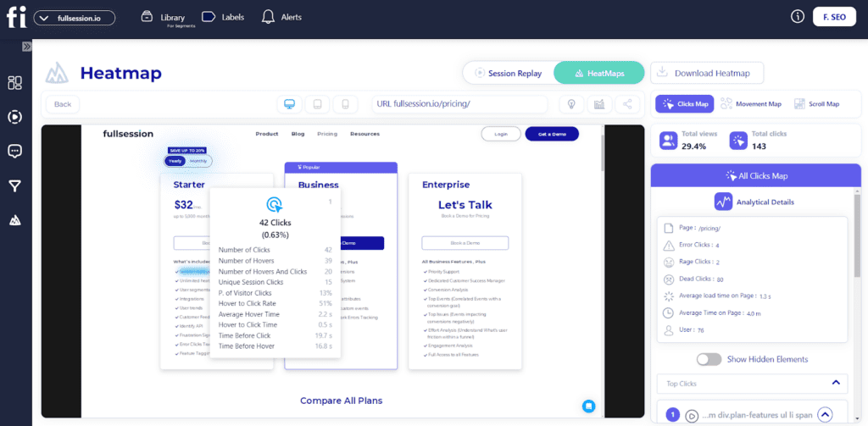Image resolution: width=868 pixels, height=426 pixels.
Task: Open session recordings from the sidebar
Action: point(14,117)
